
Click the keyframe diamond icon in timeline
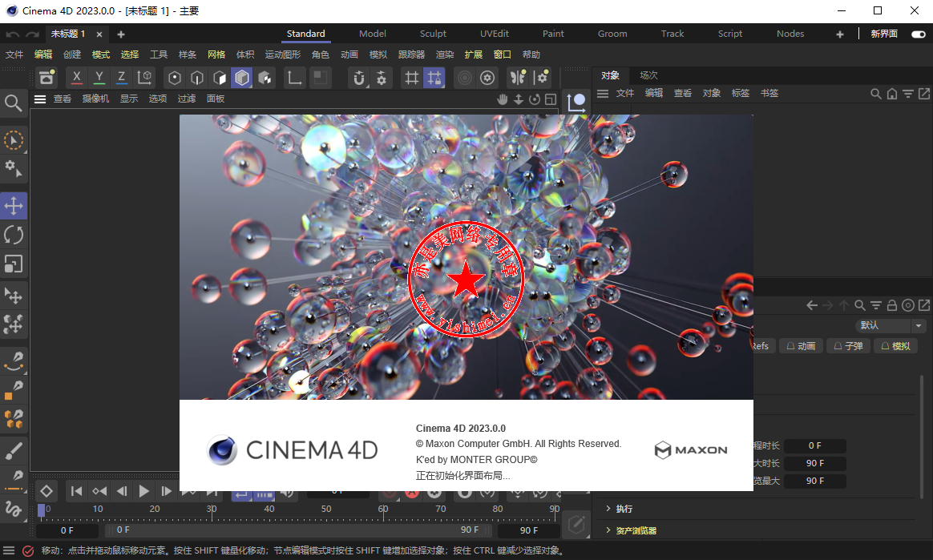(x=46, y=491)
